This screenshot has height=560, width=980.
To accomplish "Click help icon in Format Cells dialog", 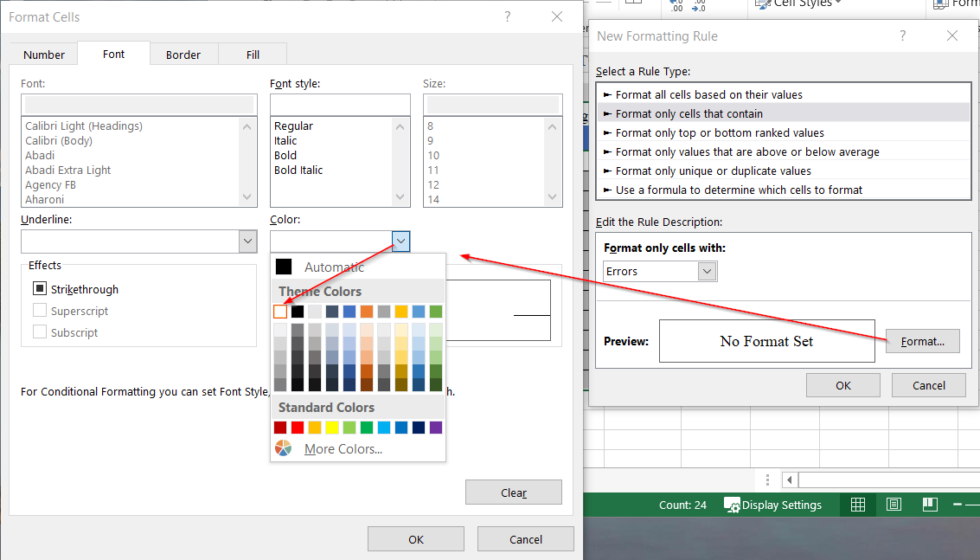I will point(508,17).
